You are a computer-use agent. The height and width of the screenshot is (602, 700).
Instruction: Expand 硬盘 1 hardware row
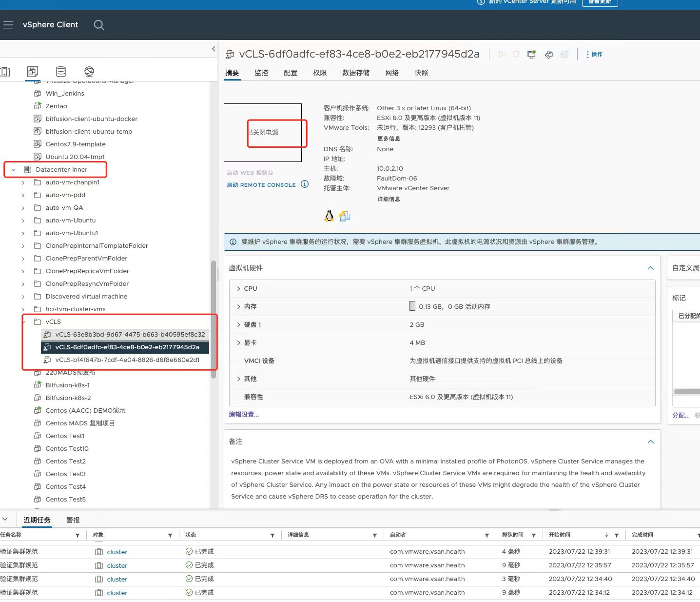[239, 325]
